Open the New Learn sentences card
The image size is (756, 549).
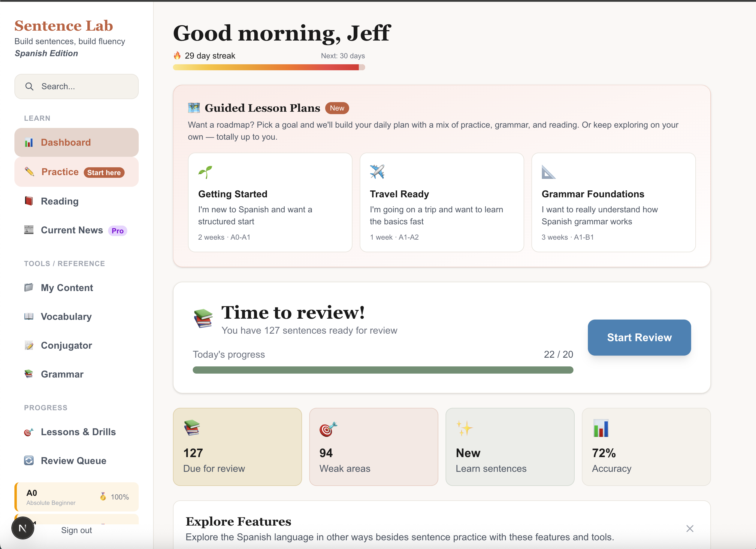pos(510,447)
